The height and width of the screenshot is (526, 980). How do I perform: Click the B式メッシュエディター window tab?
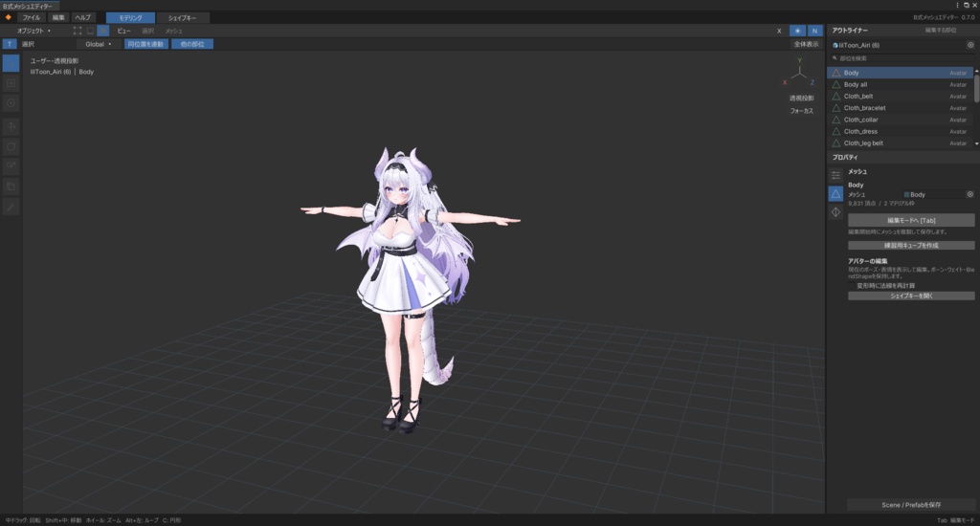pos(28,6)
